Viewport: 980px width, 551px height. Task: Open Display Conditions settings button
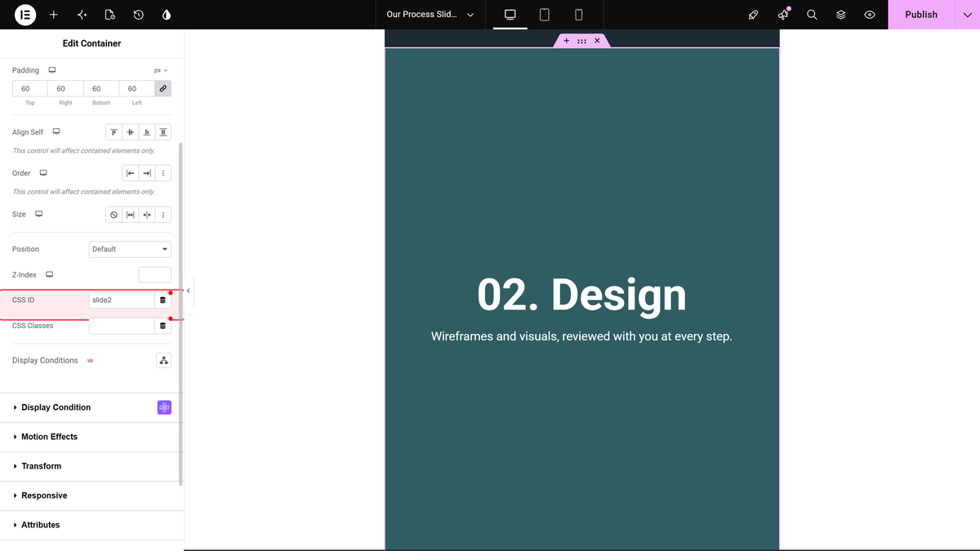tap(163, 360)
